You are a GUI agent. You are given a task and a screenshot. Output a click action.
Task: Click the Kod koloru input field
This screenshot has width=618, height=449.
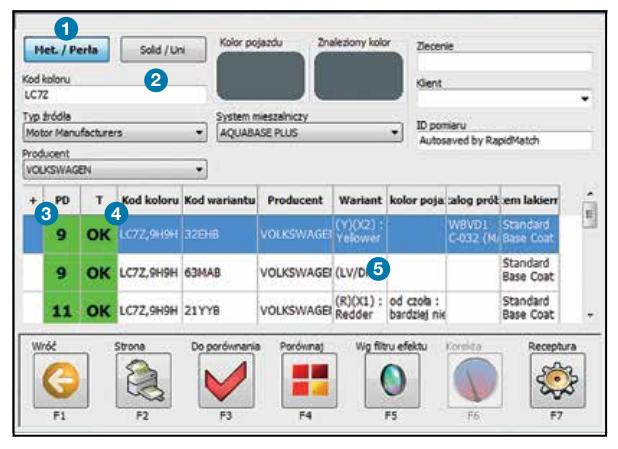[112, 94]
